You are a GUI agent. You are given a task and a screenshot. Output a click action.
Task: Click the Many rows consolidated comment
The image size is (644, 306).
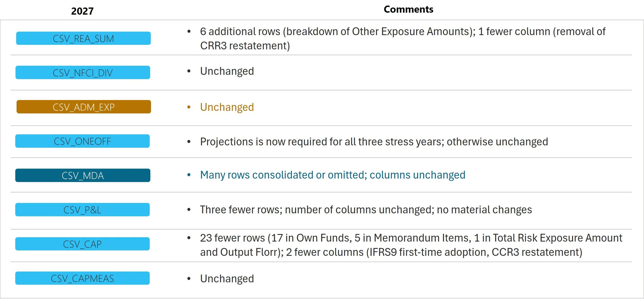pos(333,175)
